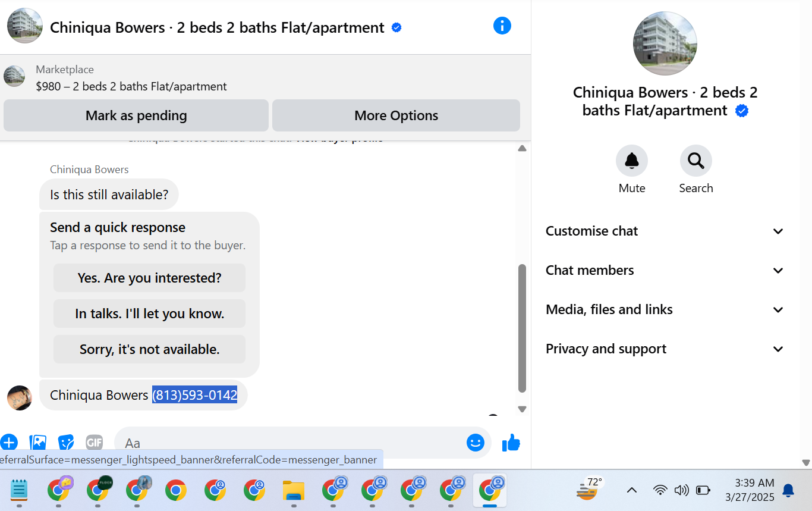
Task: Click the chat scroll-up arrow
Action: (x=522, y=148)
